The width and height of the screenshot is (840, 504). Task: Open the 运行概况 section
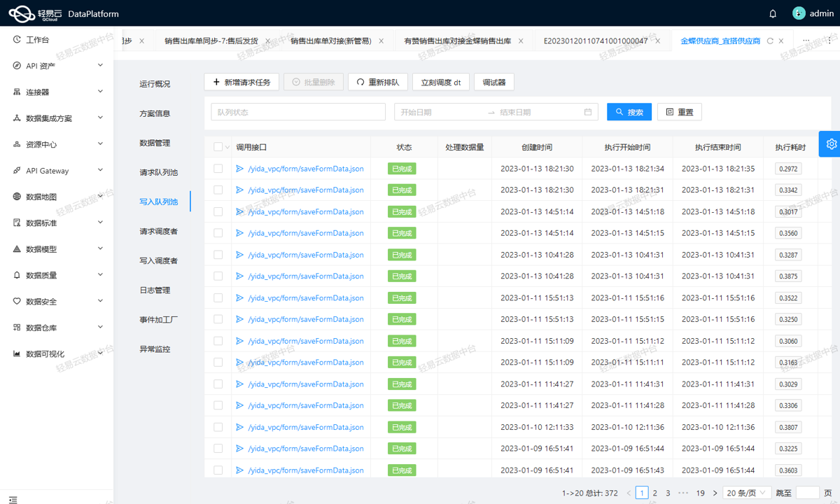(x=155, y=84)
